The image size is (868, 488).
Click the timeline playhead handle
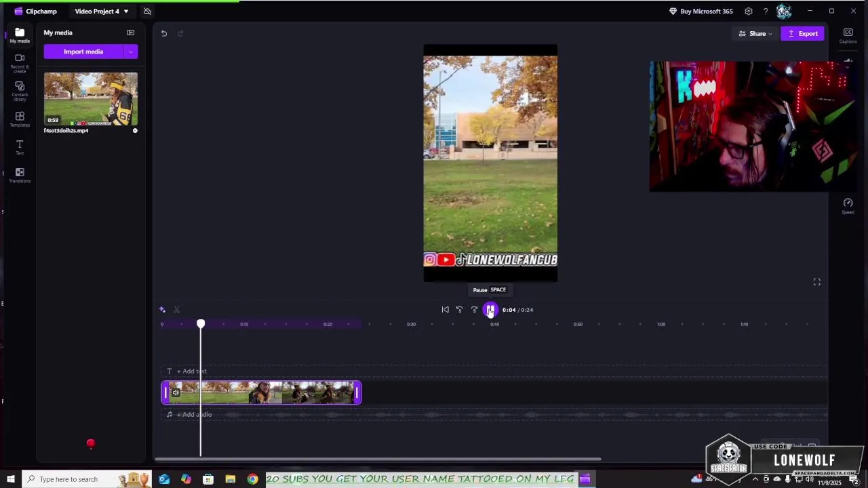click(201, 324)
